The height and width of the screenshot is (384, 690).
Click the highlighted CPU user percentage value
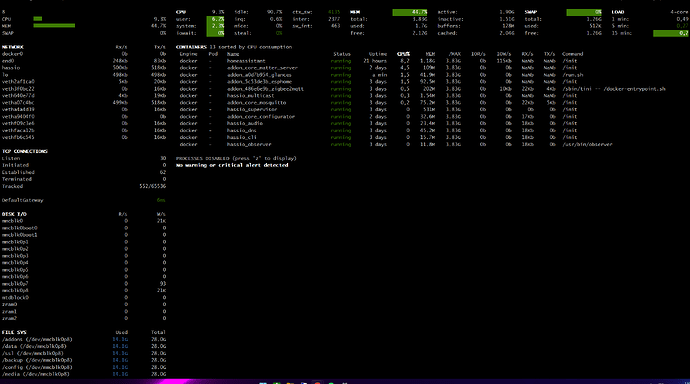[215, 19]
